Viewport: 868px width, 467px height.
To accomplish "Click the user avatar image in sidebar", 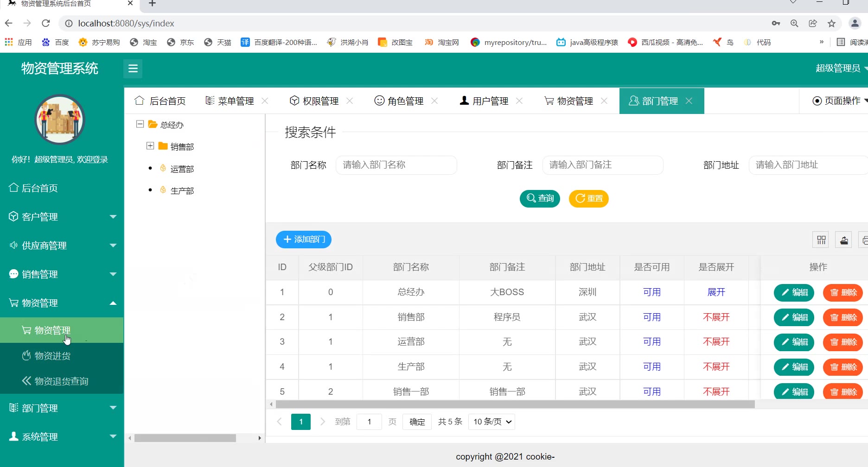I will [60, 120].
